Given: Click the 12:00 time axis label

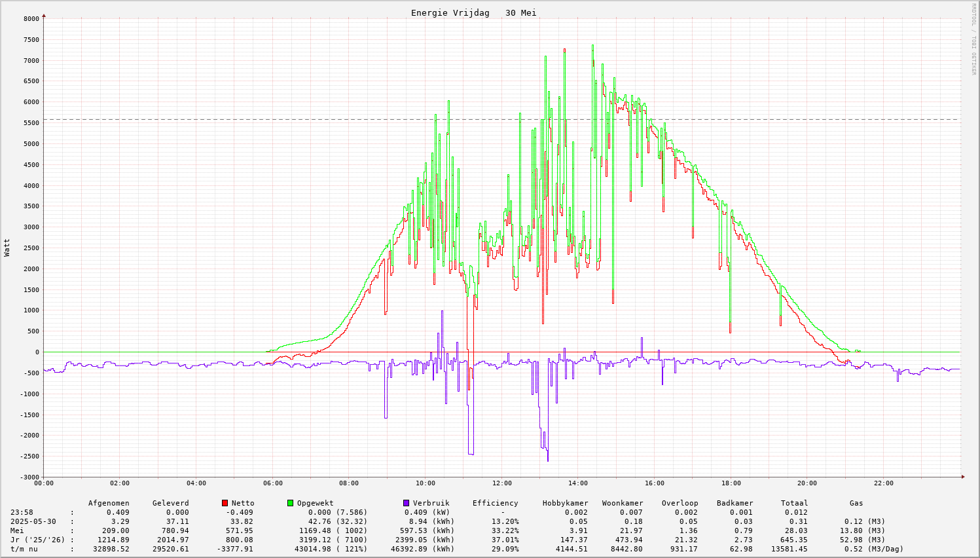Looking at the screenshot, I should click(x=501, y=483).
